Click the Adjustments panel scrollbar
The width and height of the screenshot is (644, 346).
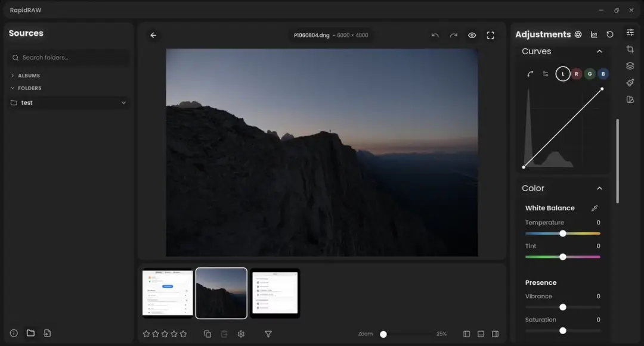click(x=617, y=161)
